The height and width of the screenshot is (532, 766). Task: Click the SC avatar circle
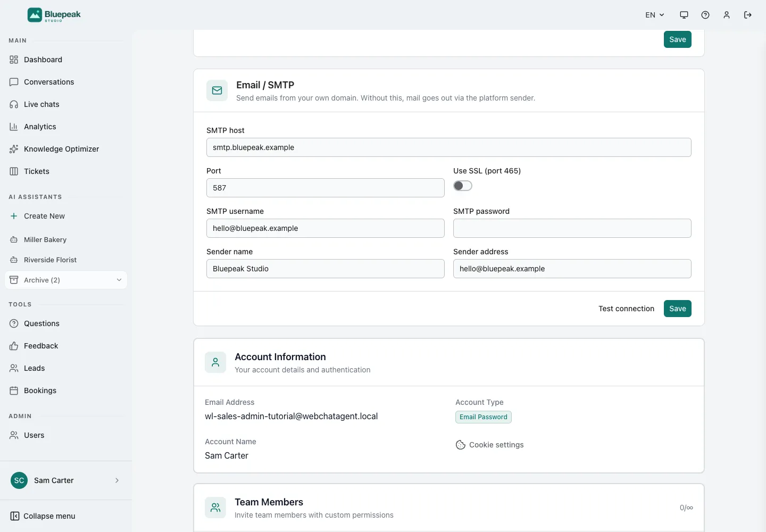pos(19,480)
